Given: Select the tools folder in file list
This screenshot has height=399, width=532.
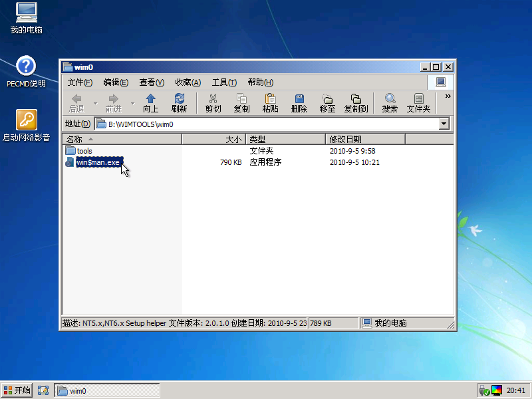Looking at the screenshot, I should point(84,151).
